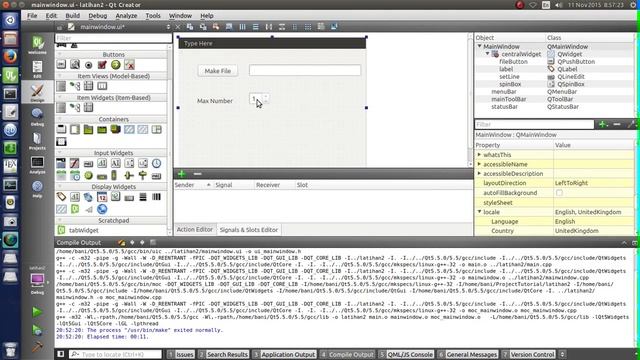Toggle autoFillBackground checkbox
This screenshot has height=360, width=640.
[x=559, y=193]
